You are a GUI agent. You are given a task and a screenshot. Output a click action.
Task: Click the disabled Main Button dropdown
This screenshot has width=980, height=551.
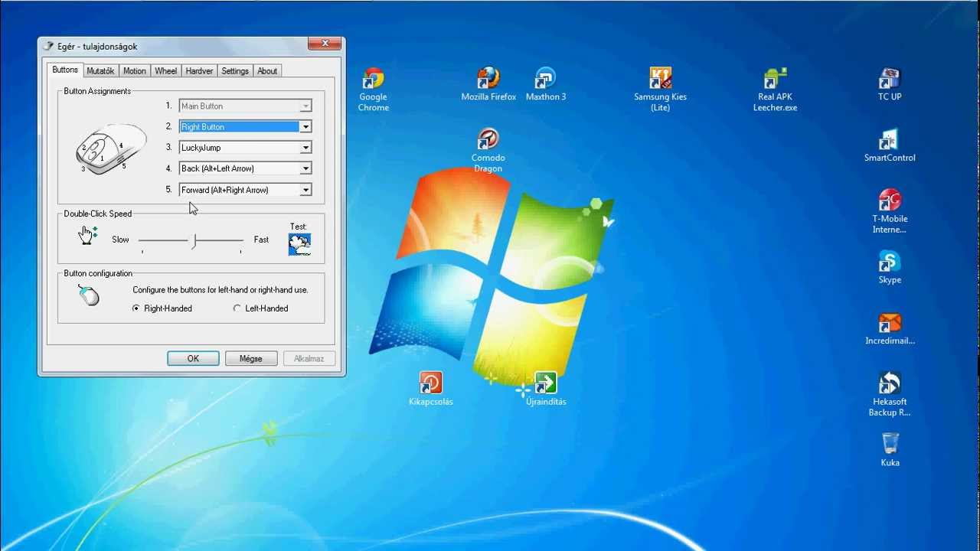coord(245,106)
